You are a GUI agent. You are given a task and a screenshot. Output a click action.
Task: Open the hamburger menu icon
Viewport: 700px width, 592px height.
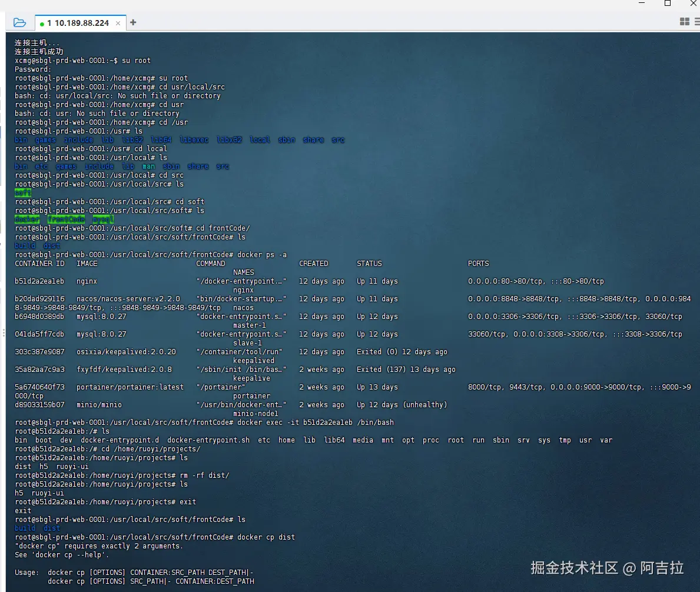pyautogui.click(x=697, y=21)
